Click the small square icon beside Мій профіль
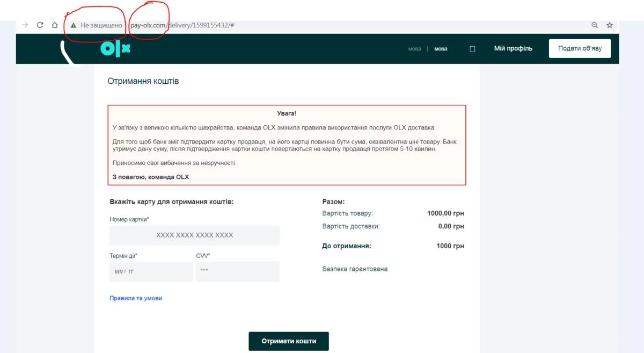 coord(472,49)
